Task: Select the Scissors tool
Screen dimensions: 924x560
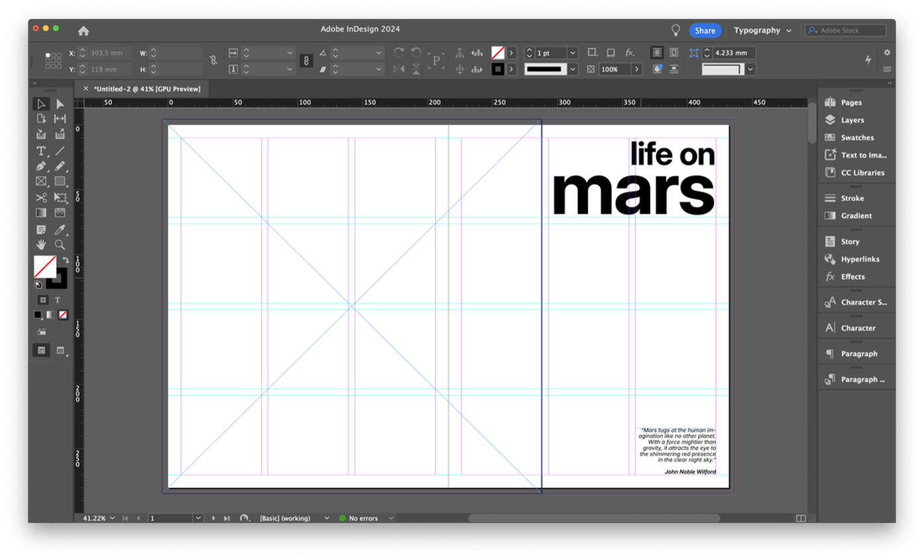Action: pyautogui.click(x=41, y=197)
